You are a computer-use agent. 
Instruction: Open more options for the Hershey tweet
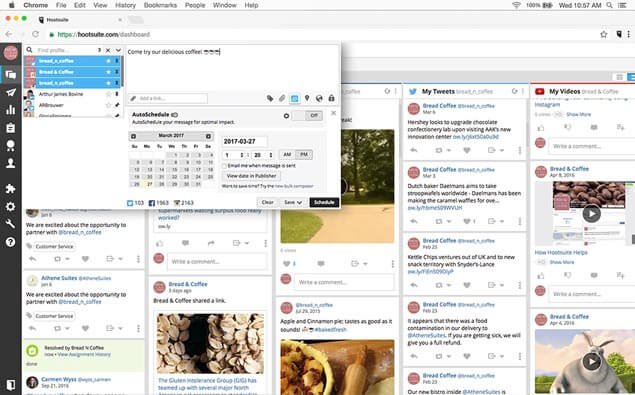[520, 150]
